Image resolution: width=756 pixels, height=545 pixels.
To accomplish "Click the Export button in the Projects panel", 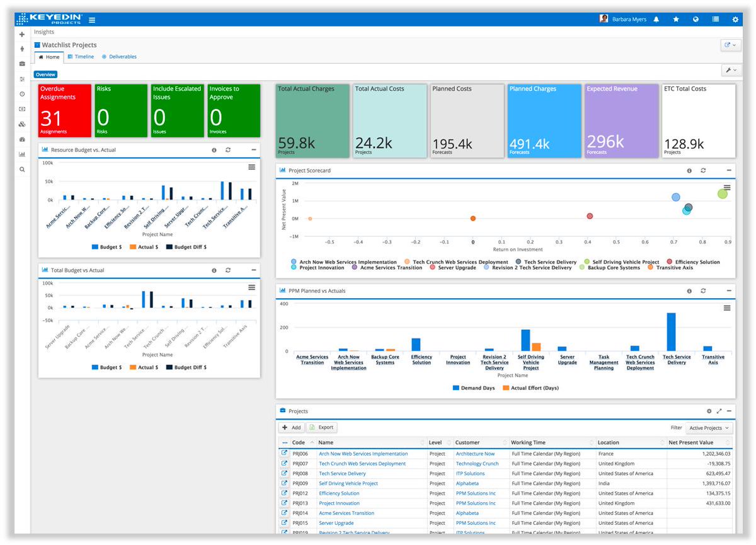I will click(322, 427).
